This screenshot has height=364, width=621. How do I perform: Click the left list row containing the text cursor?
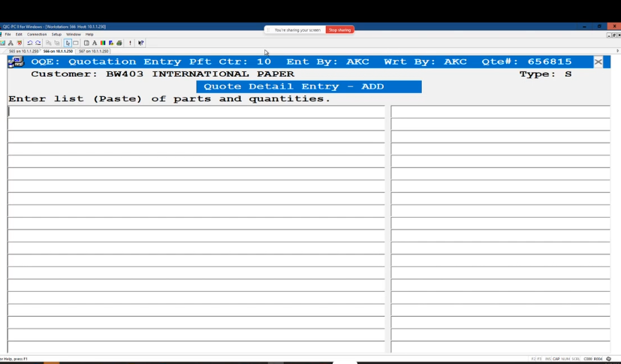(197, 112)
